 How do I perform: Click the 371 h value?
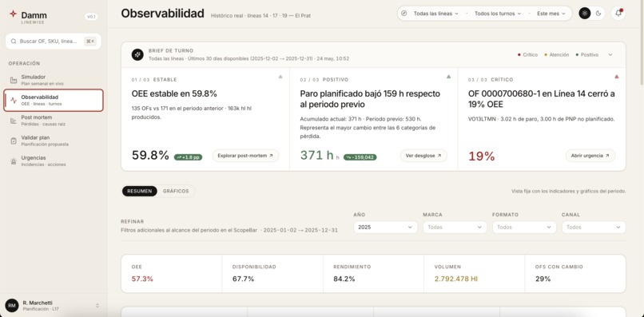(x=316, y=155)
